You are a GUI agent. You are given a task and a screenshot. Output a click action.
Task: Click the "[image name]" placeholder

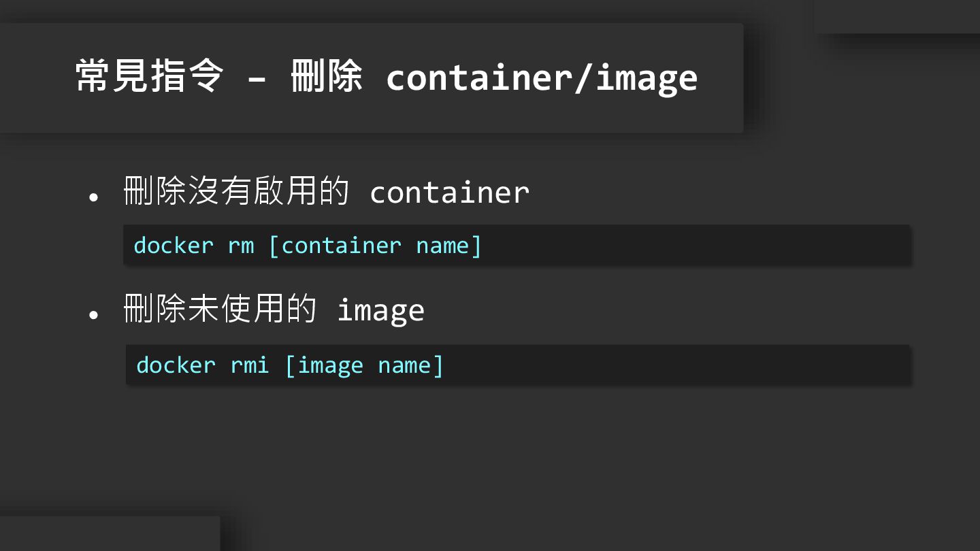tap(364, 365)
